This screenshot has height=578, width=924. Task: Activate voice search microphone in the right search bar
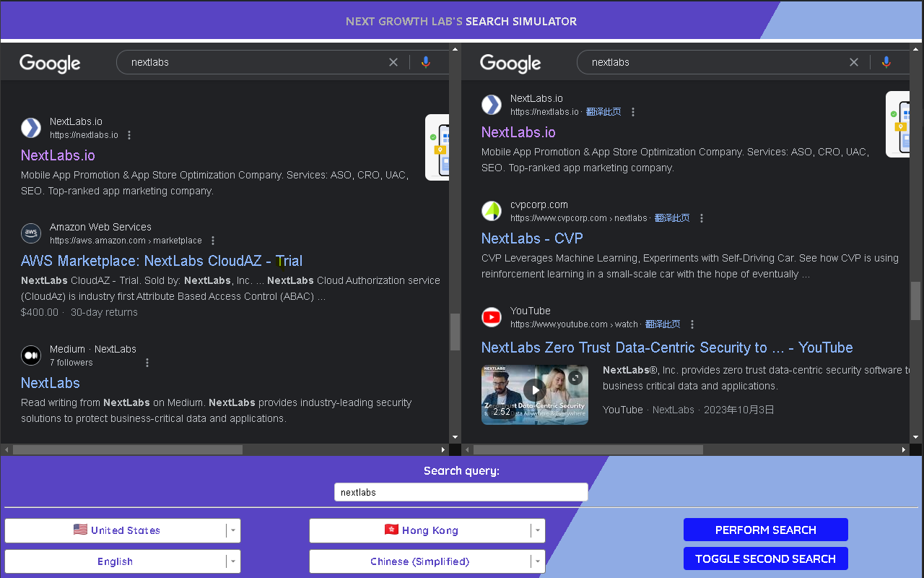pos(886,62)
